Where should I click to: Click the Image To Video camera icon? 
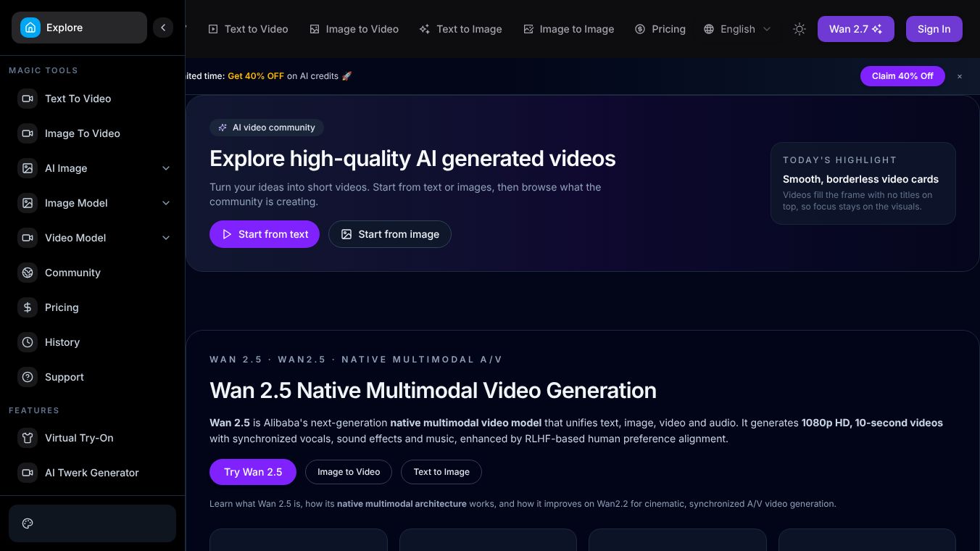(x=28, y=133)
